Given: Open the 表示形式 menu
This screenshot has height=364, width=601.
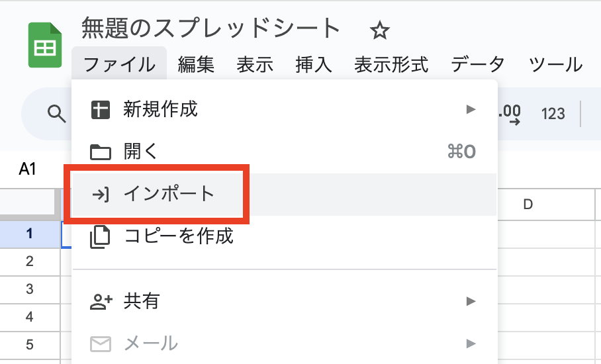Looking at the screenshot, I should point(391,65).
